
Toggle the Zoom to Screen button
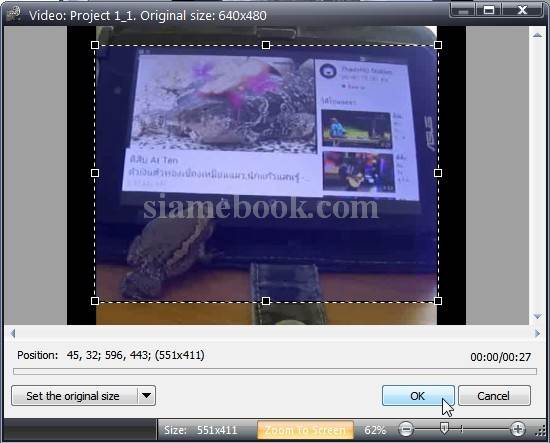point(305,430)
